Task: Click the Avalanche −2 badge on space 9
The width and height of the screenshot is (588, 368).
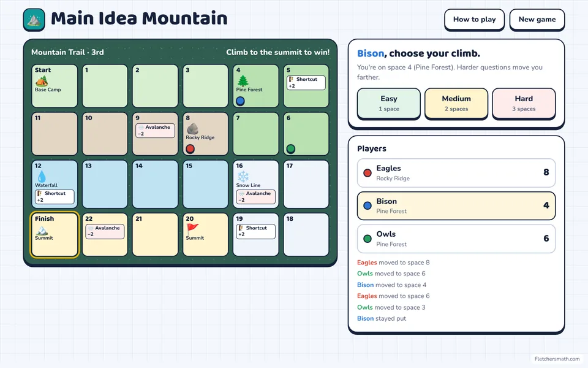Action: point(155,130)
